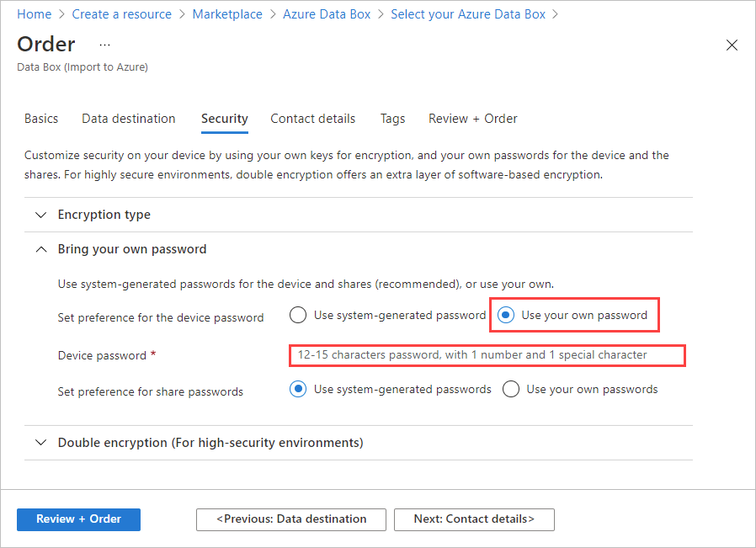Open the Contact details tab
The width and height of the screenshot is (756, 548).
click(x=312, y=119)
